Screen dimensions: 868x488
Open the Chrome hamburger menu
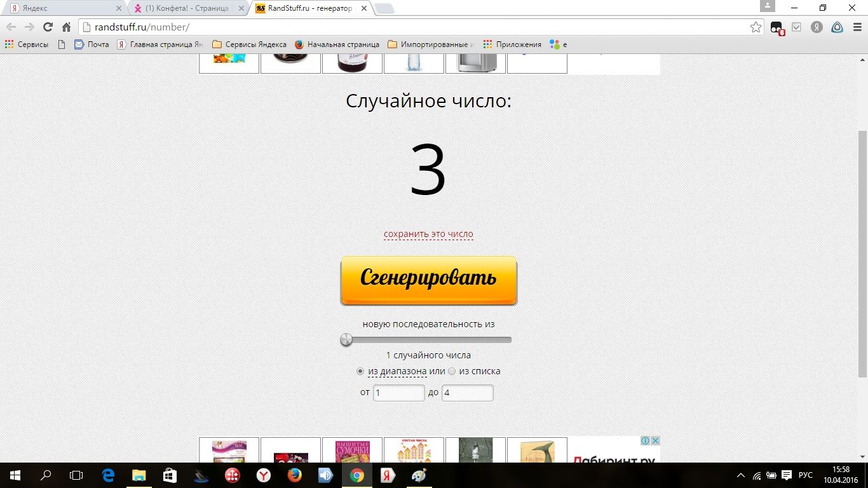(855, 27)
